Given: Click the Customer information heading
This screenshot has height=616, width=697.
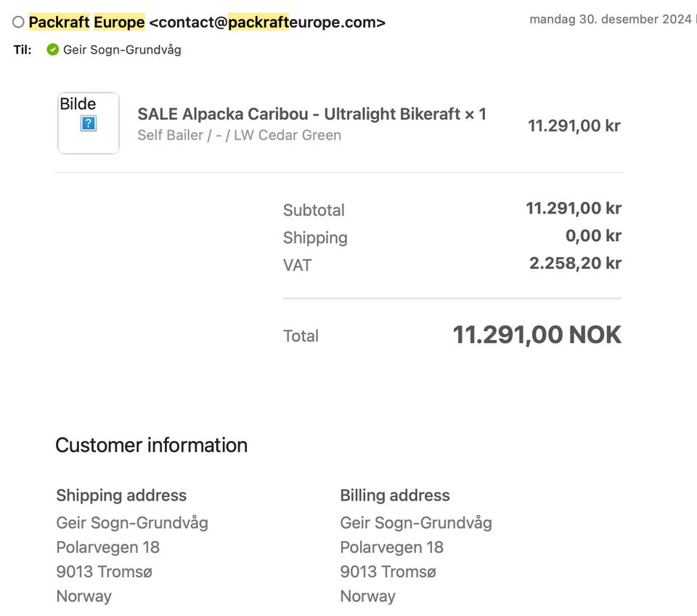Looking at the screenshot, I should pos(151,445).
